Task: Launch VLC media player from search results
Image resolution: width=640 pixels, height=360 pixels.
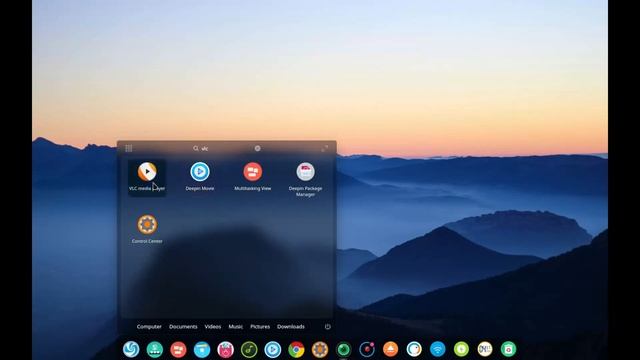Action: [x=147, y=177]
